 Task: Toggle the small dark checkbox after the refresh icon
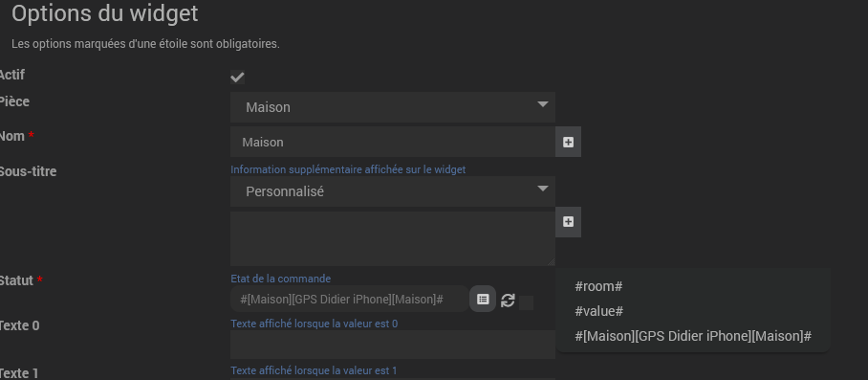[527, 303]
